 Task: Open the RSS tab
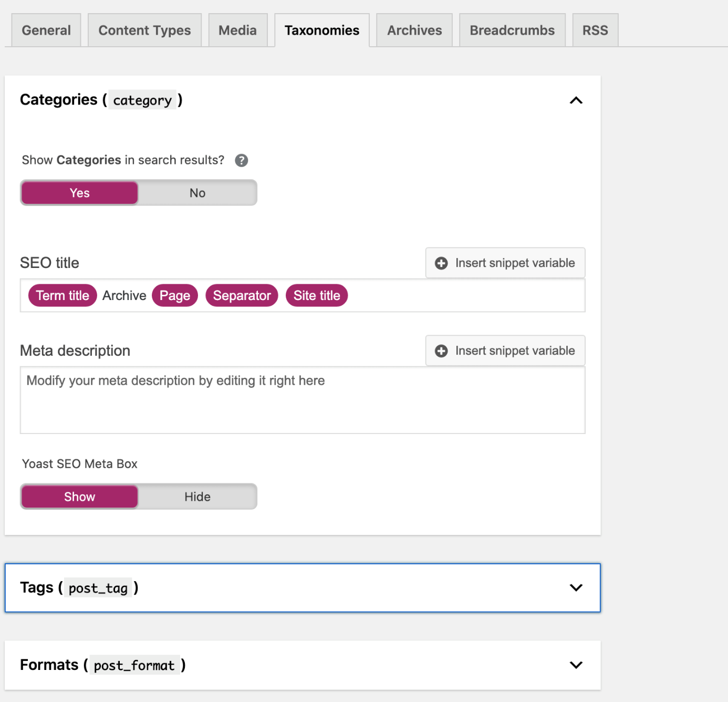point(595,30)
